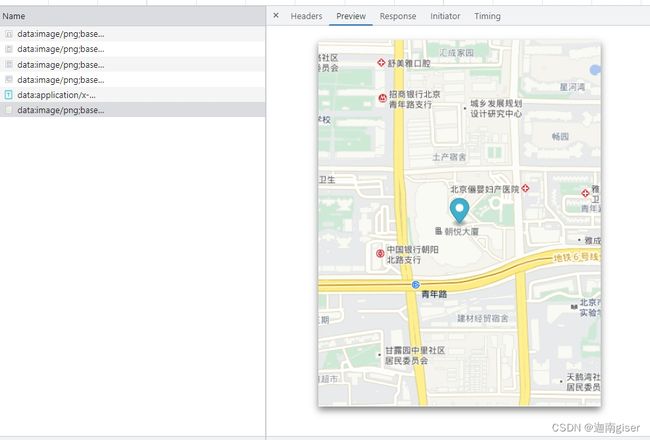
Task: Close the request details pane
Action: [276, 16]
